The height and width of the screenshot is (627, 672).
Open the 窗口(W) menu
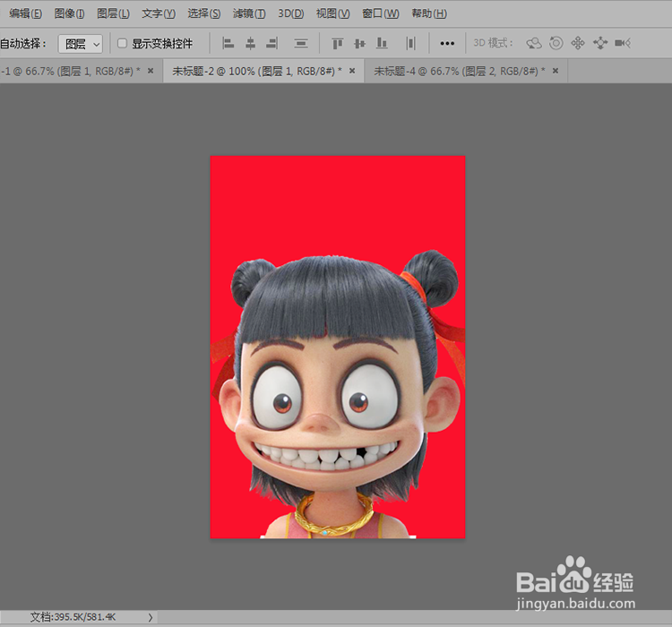coord(381,13)
